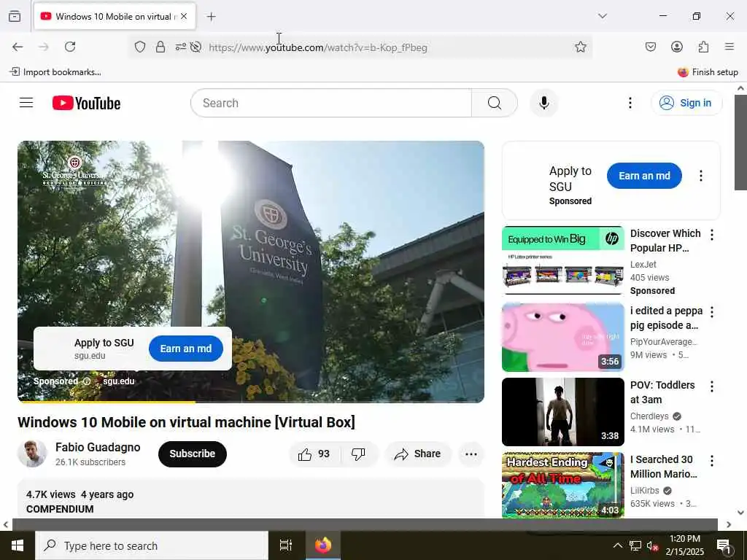
Task: Start voice search with microphone icon
Action: [x=543, y=103]
